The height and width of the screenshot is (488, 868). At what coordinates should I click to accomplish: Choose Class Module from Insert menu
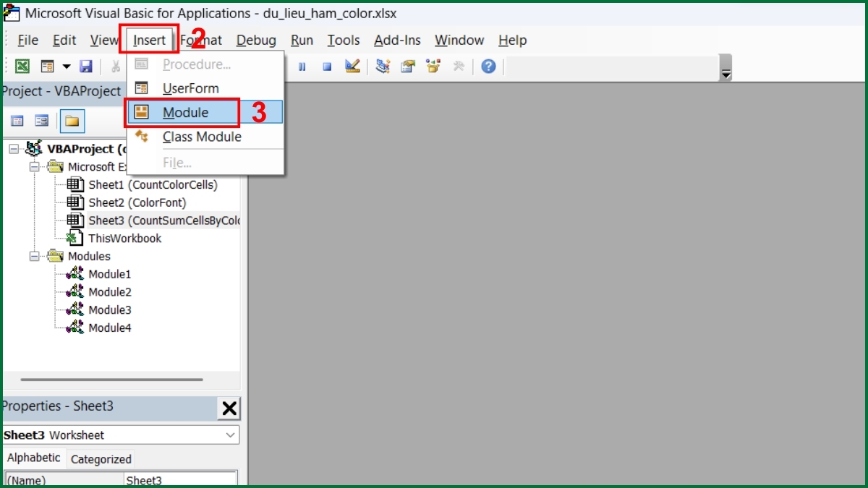(205, 137)
